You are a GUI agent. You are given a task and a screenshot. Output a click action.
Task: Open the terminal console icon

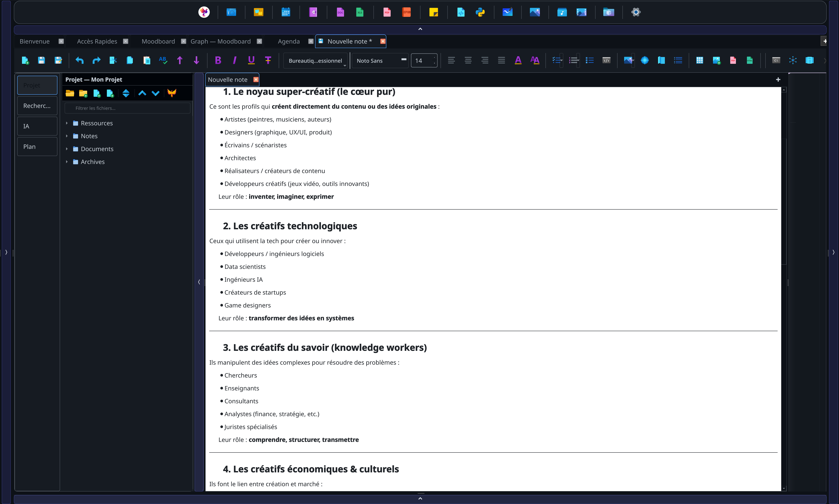pyautogui.click(x=776, y=60)
